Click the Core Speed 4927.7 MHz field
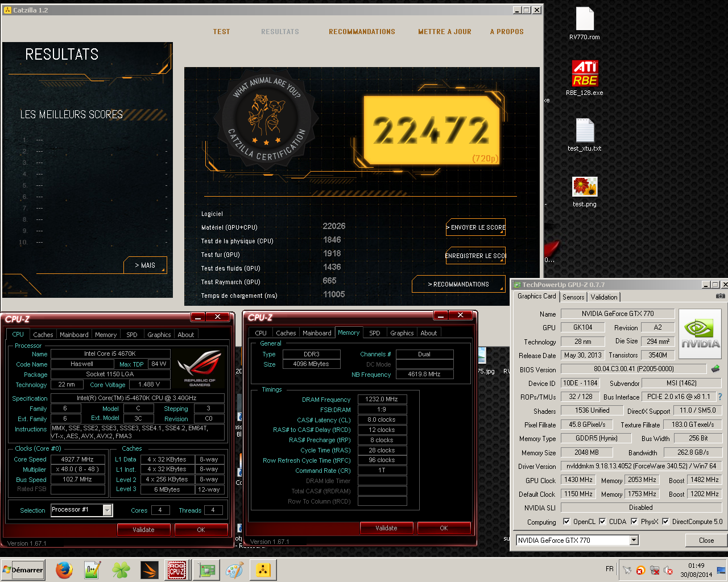The width and height of the screenshot is (728, 582). click(x=77, y=459)
